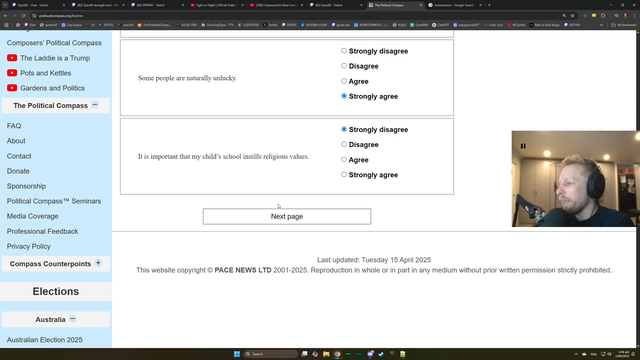Switch to the first Twitch Chat tab
This screenshot has width=640, height=360.
coord(37,5)
